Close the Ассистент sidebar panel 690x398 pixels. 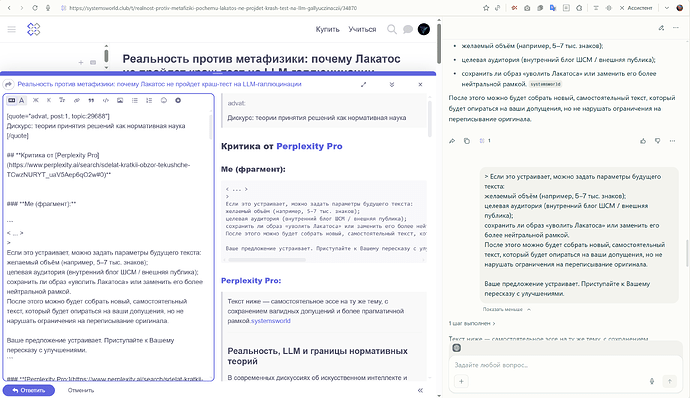622,8
